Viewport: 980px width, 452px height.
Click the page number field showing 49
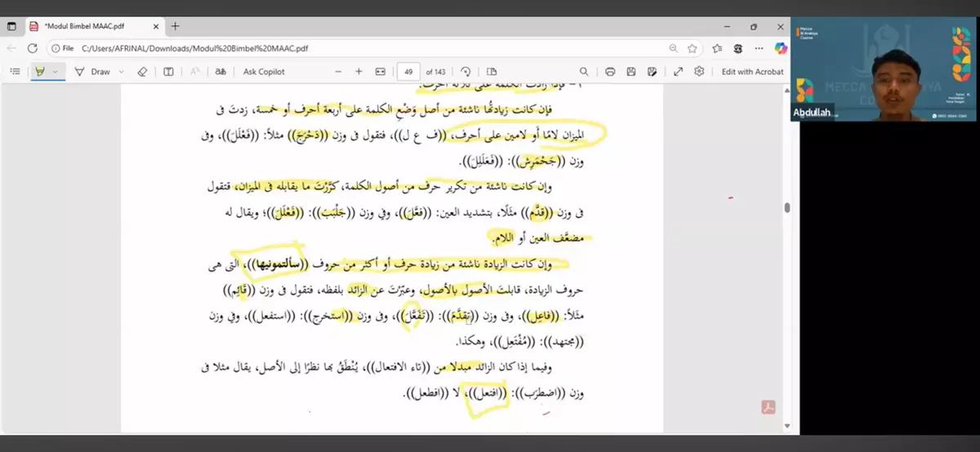(408, 72)
